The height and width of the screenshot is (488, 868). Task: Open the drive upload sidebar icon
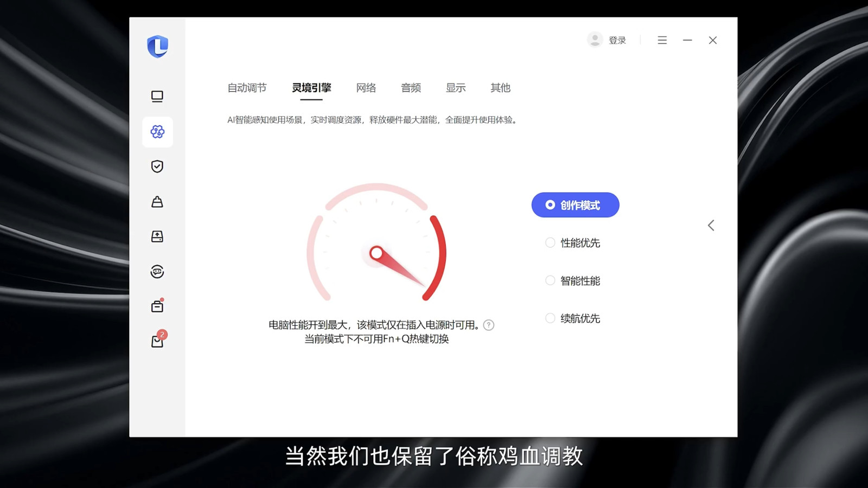[157, 236]
